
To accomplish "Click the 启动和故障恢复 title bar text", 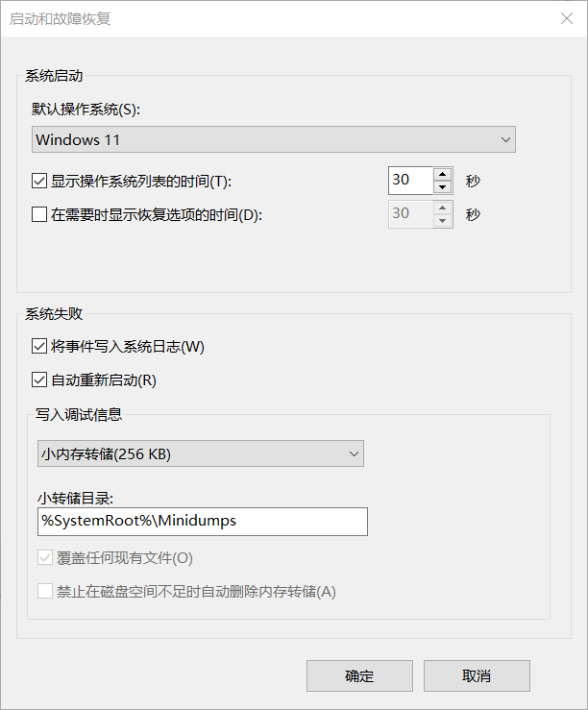I will (60, 19).
